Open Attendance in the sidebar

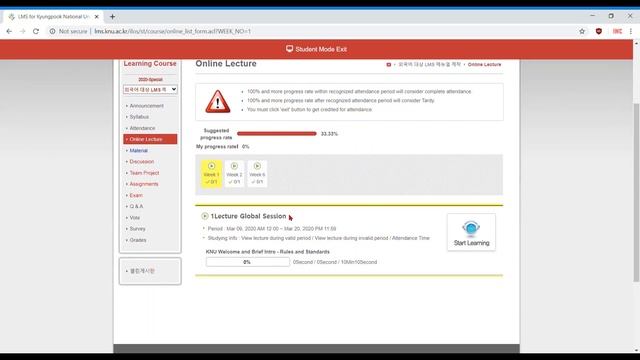pyautogui.click(x=142, y=128)
